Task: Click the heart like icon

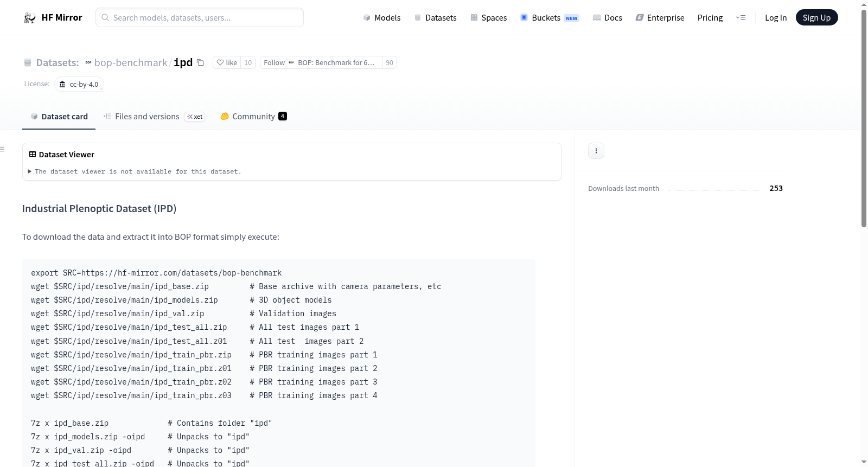Action: [x=220, y=63]
